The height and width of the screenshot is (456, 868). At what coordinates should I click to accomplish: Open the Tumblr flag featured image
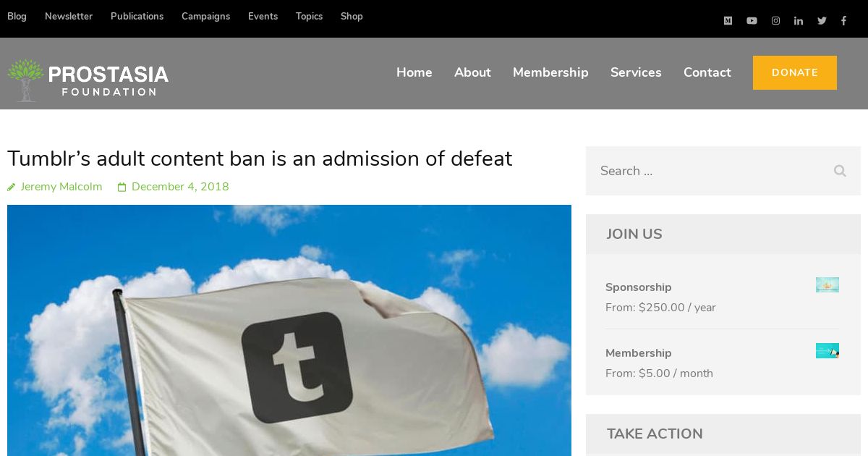289,330
